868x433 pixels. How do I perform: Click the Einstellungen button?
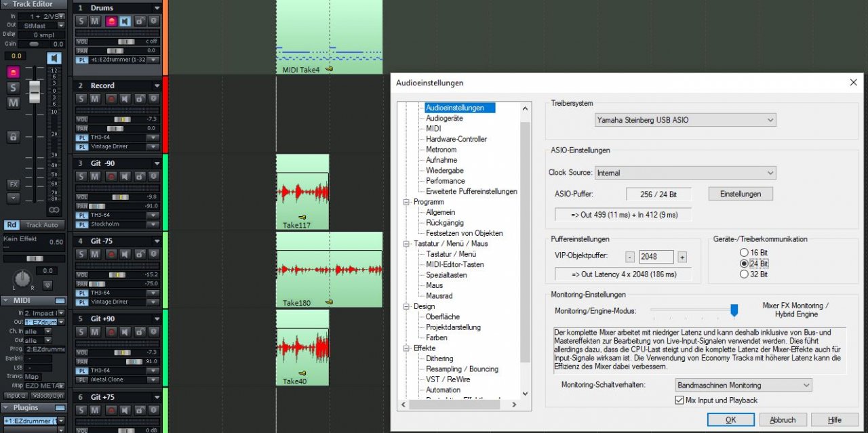[x=741, y=194]
